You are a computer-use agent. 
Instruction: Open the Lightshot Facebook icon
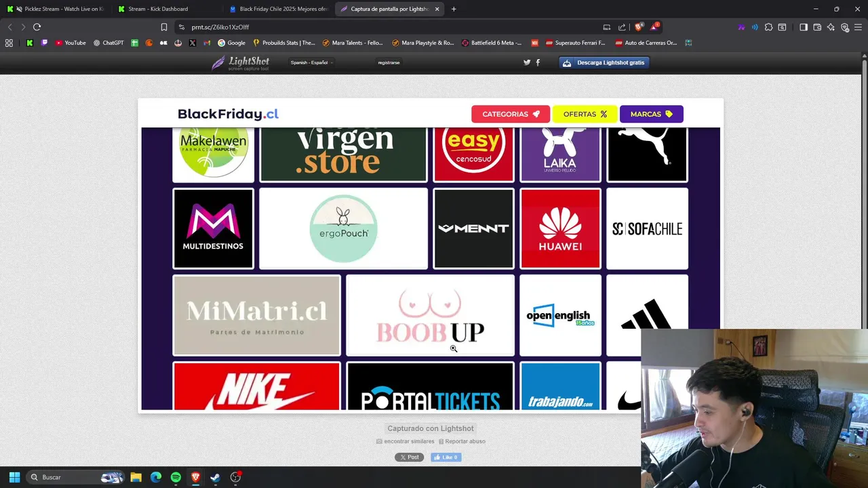click(538, 62)
